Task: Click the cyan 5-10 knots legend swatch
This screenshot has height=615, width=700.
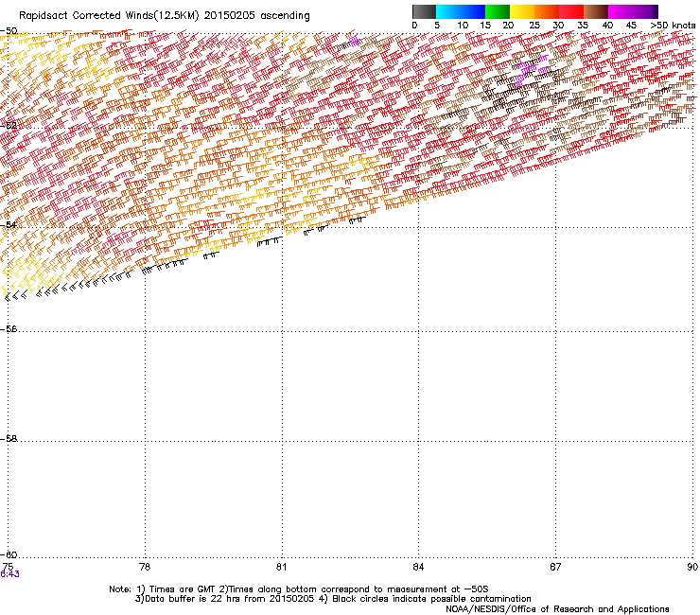Action: [448, 11]
